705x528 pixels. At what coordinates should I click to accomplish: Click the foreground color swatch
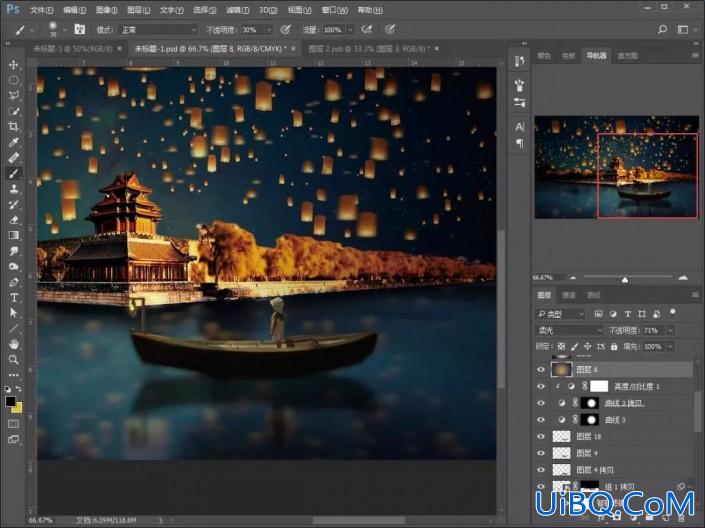[x=10, y=402]
